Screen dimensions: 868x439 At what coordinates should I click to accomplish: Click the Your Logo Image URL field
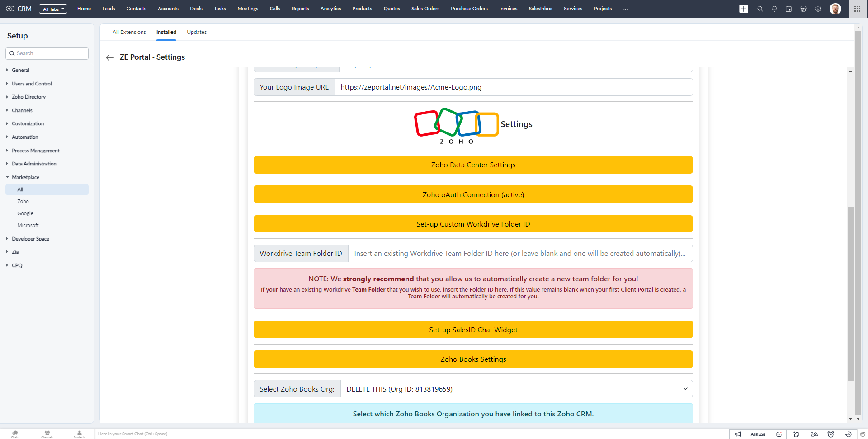514,87
